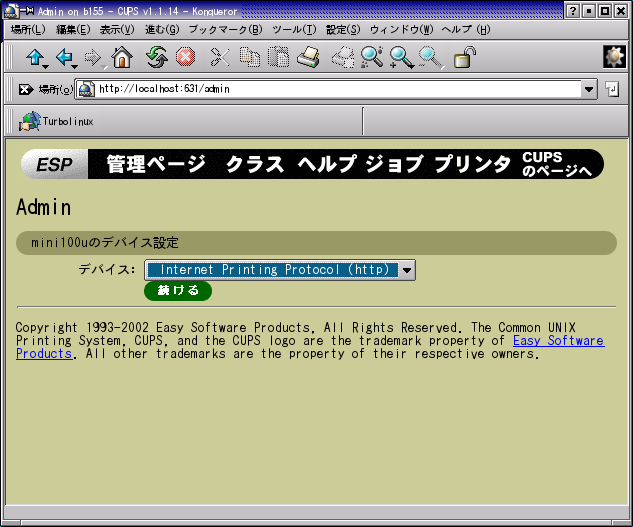Follow the Easy Software Products link
The height and width of the screenshot is (527, 633).
(x=559, y=341)
